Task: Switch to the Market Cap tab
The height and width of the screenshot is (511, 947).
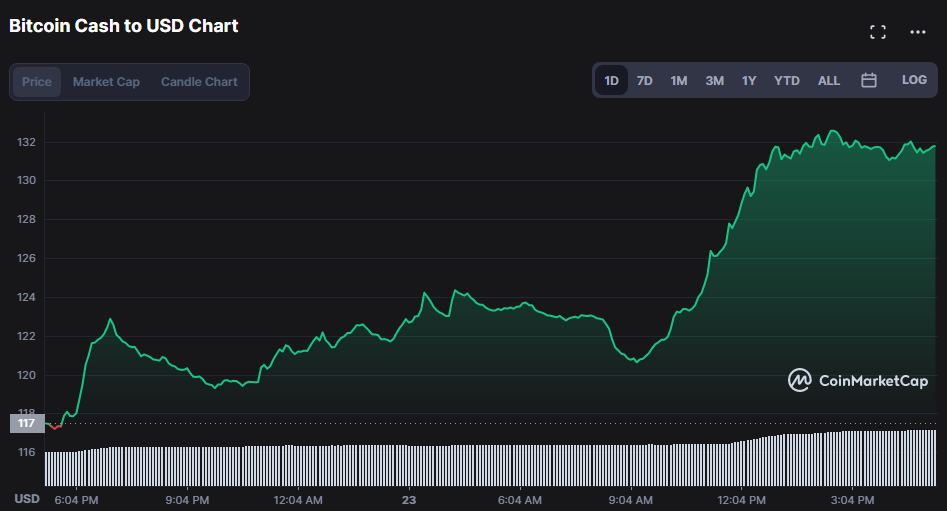Action: pos(106,82)
